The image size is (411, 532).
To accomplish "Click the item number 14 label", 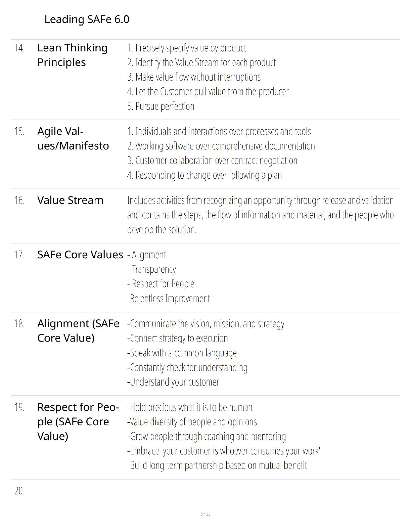I will click(19, 48).
